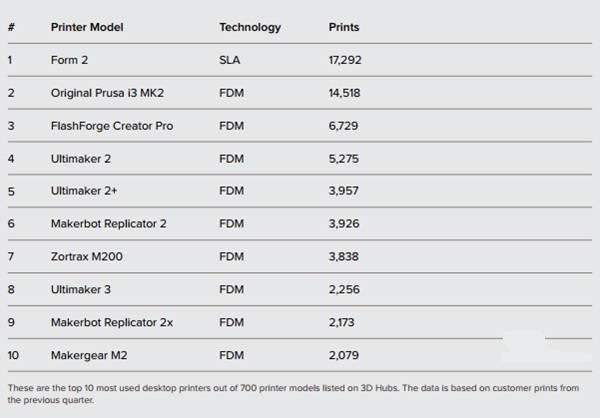
Task: Click the footnote about 3D Hubs
Action: (x=293, y=394)
